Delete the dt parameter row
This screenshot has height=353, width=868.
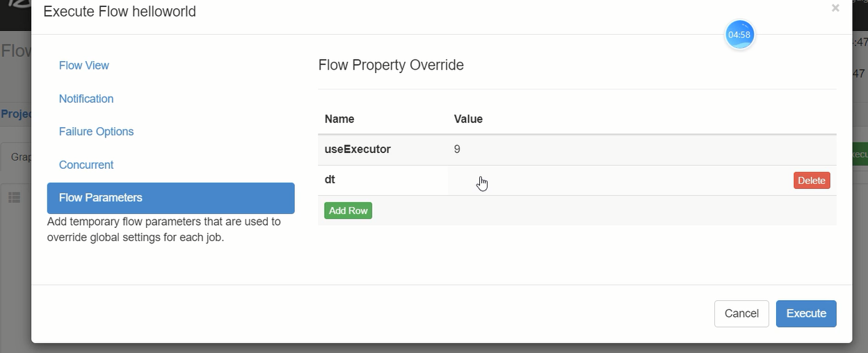point(812,181)
